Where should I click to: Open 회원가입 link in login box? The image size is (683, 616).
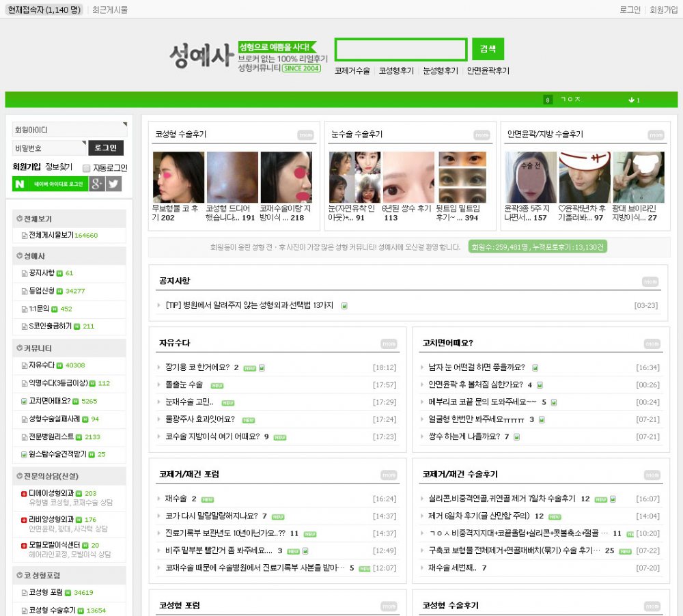click(27, 167)
